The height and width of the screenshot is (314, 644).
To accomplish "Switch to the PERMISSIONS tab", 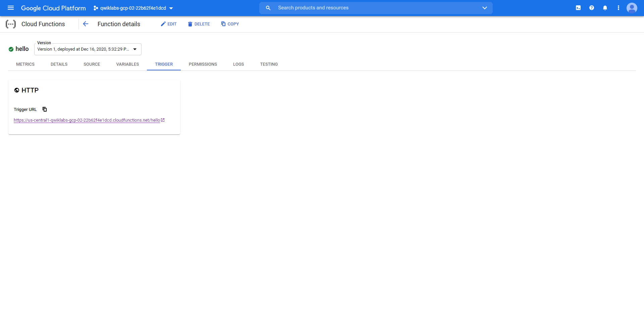I will pyautogui.click(x=203, y=64).
